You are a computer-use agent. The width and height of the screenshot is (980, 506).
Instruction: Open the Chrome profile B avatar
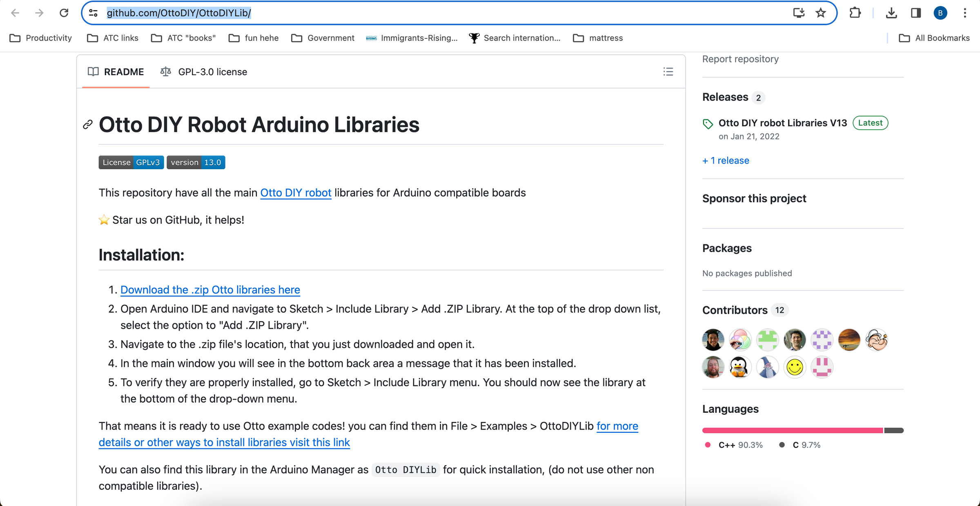point(940,13)
